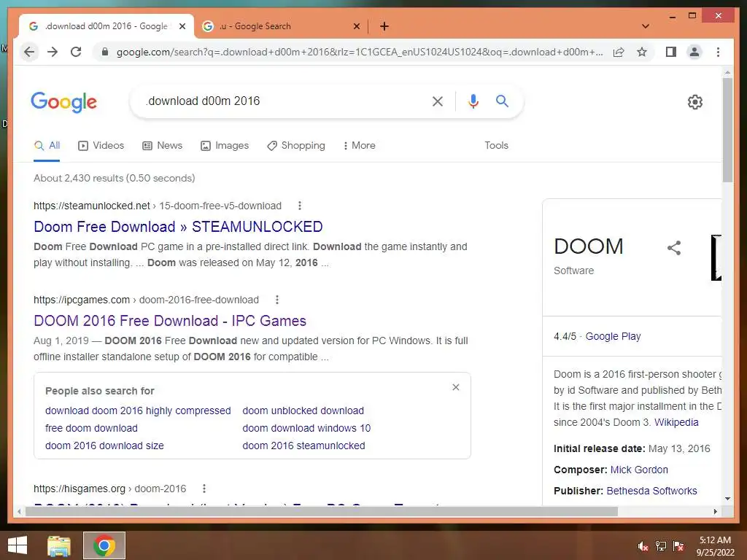This screenshot has height=560, width=747.
Task: Close the '.download d00m 2016' tab
Action: click(182, 26)
